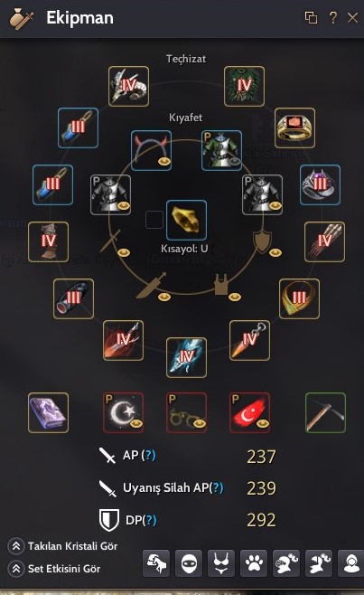
Task: Expand Set Etkisini Gör
Action: 54,569
